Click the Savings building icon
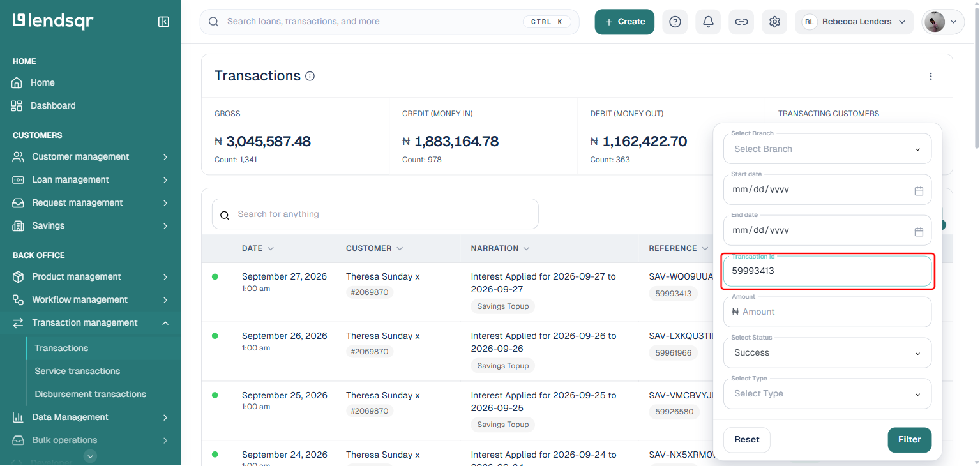 (x=19, y=226)
